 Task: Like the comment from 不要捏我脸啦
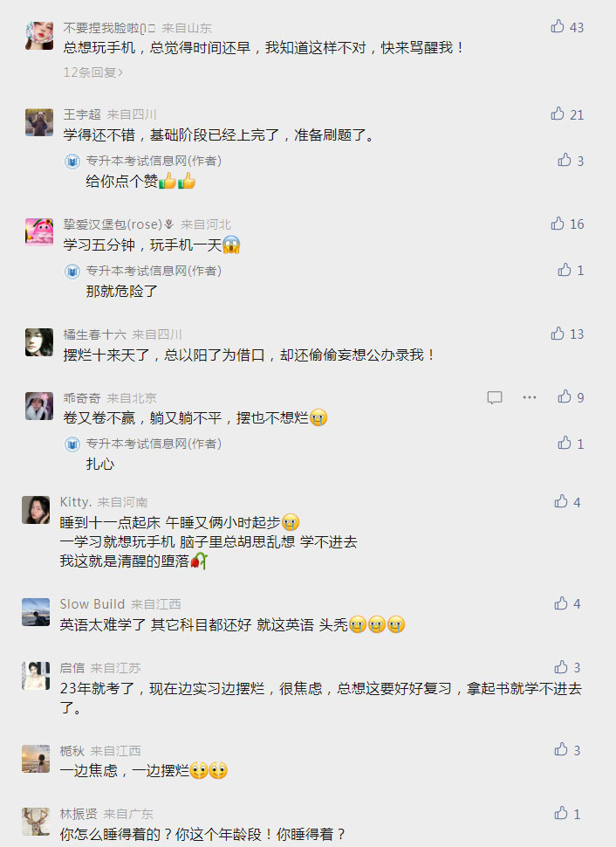coord(558,26)
